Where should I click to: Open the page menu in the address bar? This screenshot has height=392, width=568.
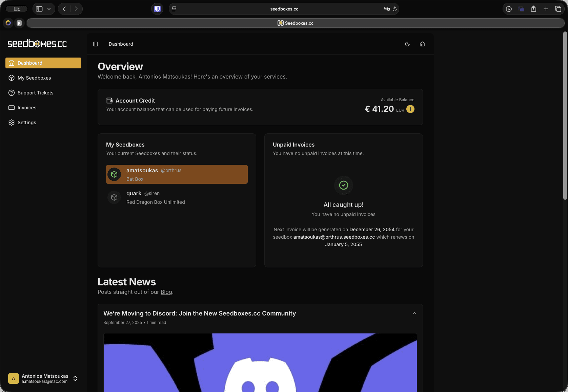(174, 9)
